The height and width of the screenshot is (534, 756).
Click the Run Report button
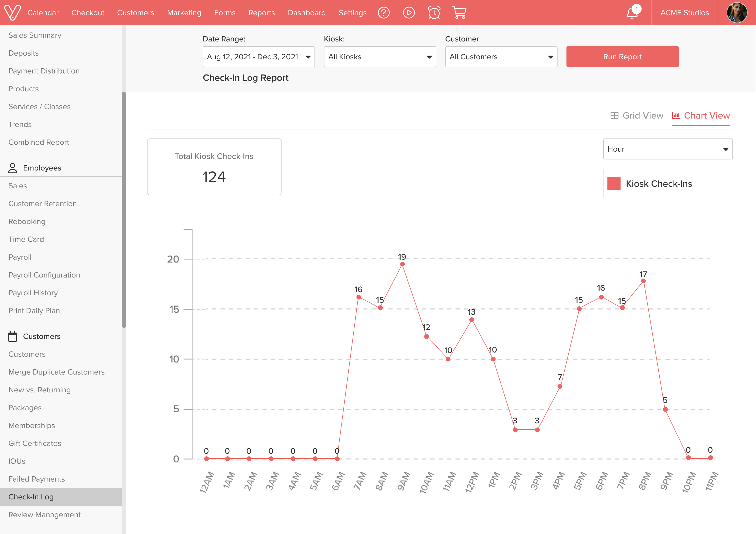click(x=622, y=57)
